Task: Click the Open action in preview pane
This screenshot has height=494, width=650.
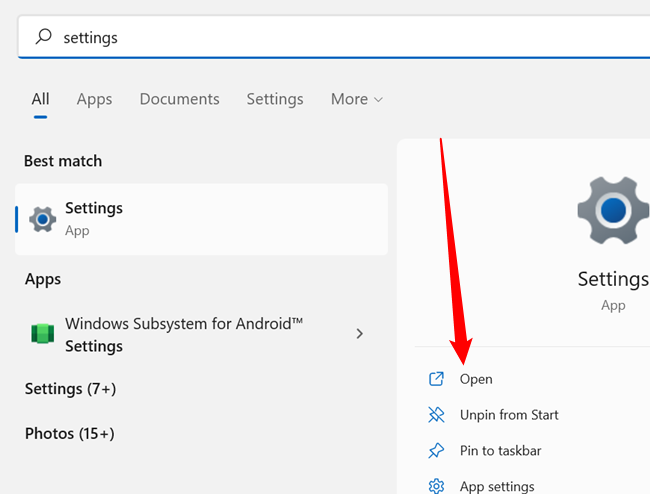Action: pos(476,379)
